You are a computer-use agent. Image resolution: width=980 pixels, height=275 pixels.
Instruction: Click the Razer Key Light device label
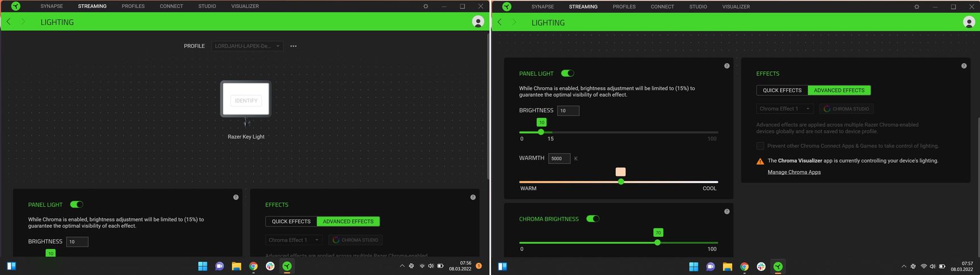click(246, 137)
